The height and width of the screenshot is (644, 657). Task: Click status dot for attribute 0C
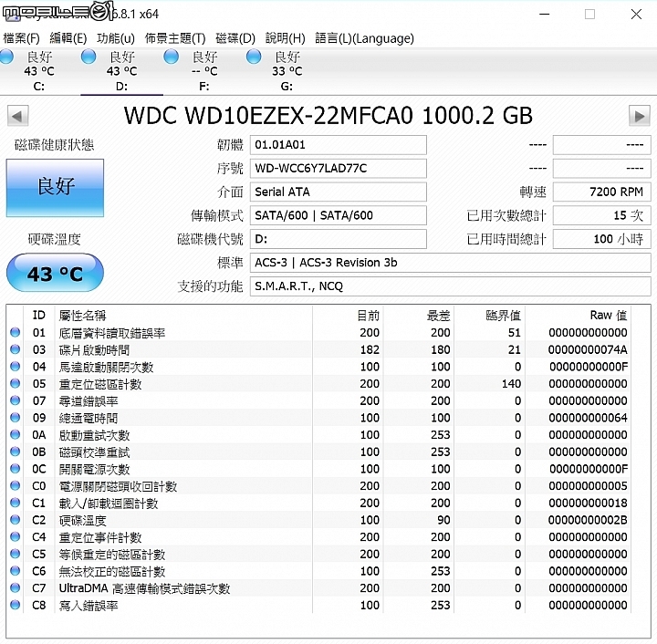pyautogui.click(x=16, y=469)
